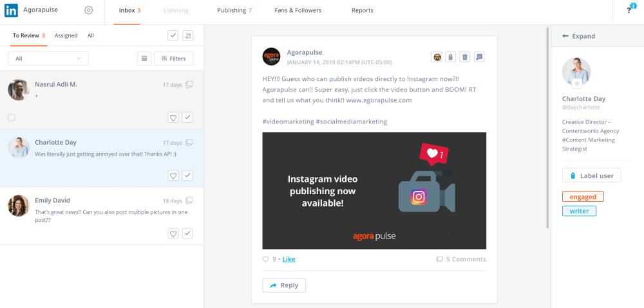Click help question mark icon

[629, 10]
